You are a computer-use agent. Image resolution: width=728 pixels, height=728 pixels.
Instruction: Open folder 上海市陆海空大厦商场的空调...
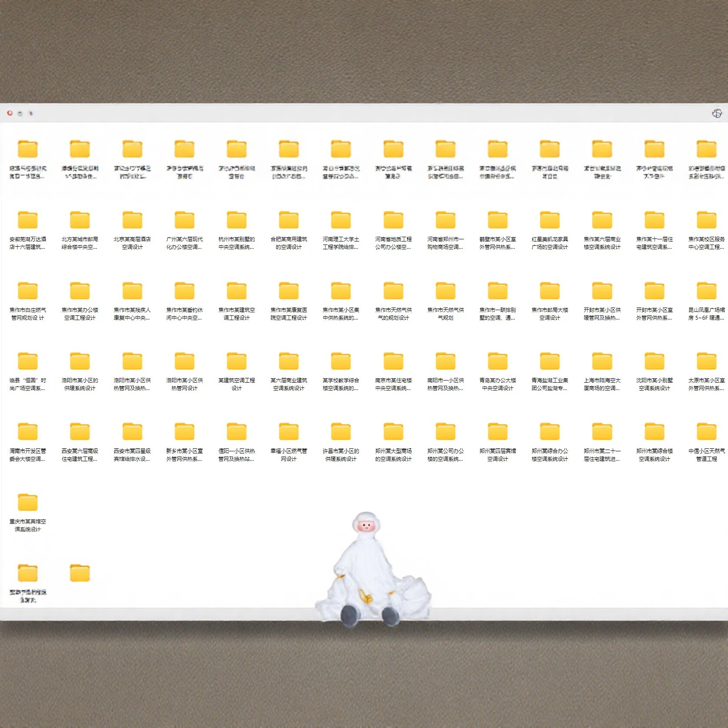click(x=602, y=361)
